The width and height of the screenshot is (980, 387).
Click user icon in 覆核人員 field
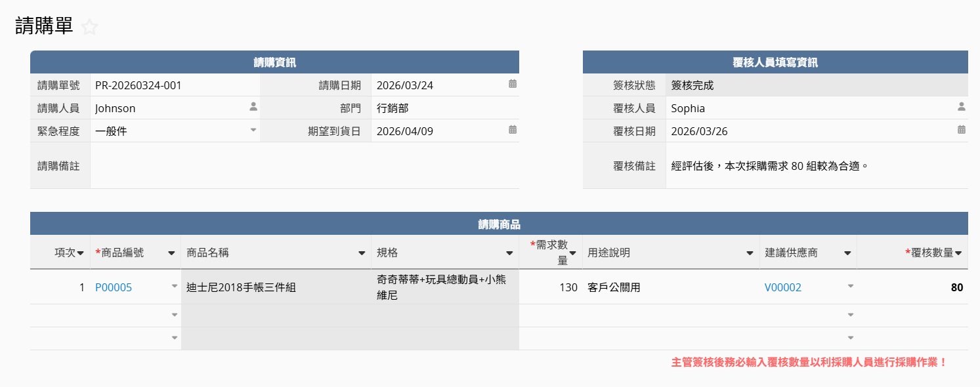point(961,106)
